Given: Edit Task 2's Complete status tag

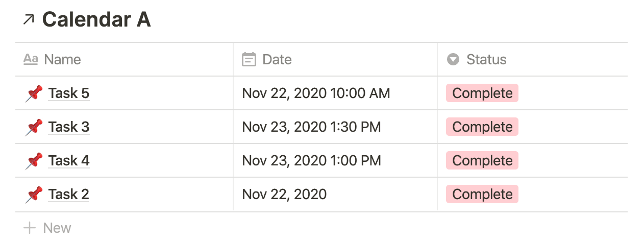Looking at the screenshot, I should 482,195.
